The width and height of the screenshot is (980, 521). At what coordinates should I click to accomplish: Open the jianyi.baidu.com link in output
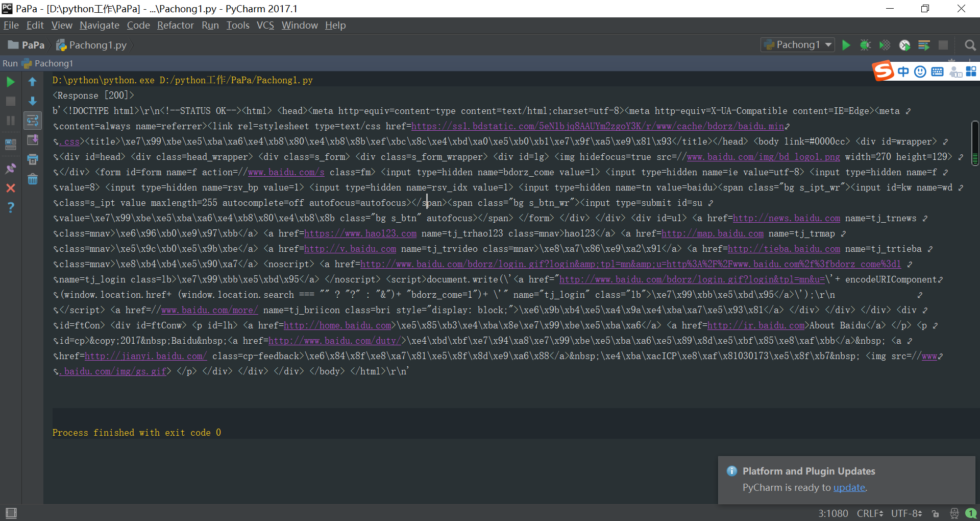(146, 356)
